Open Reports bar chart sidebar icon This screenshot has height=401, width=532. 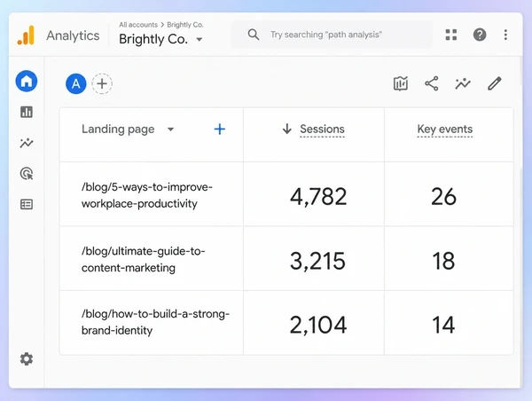click(27, 112)
